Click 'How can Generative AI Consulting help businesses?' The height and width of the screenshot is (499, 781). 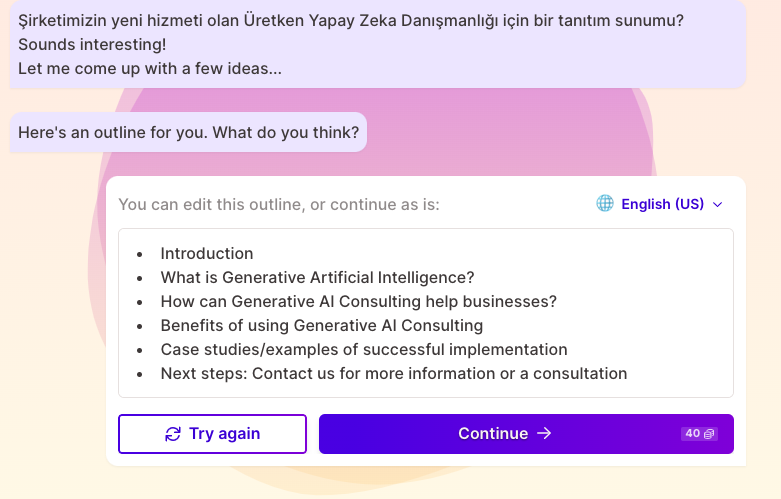click(359, 301)
